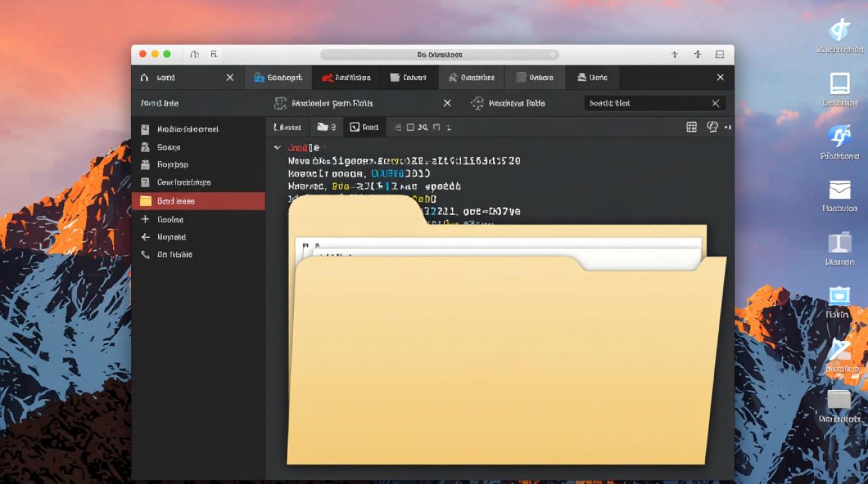Click the phone icon at the sidebar bottom
The width and height of the screenshot is (868, 484).
[x=145, y=255]
